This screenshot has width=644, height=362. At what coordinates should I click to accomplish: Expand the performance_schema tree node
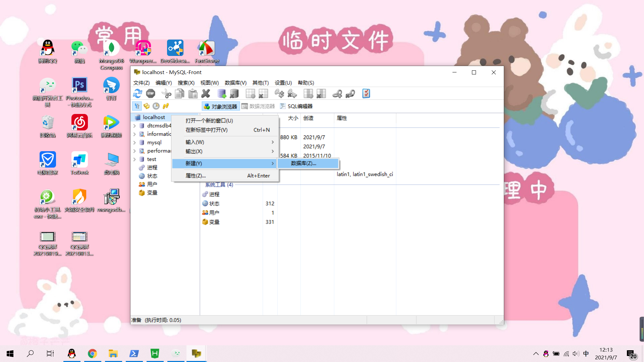point(135,151)
